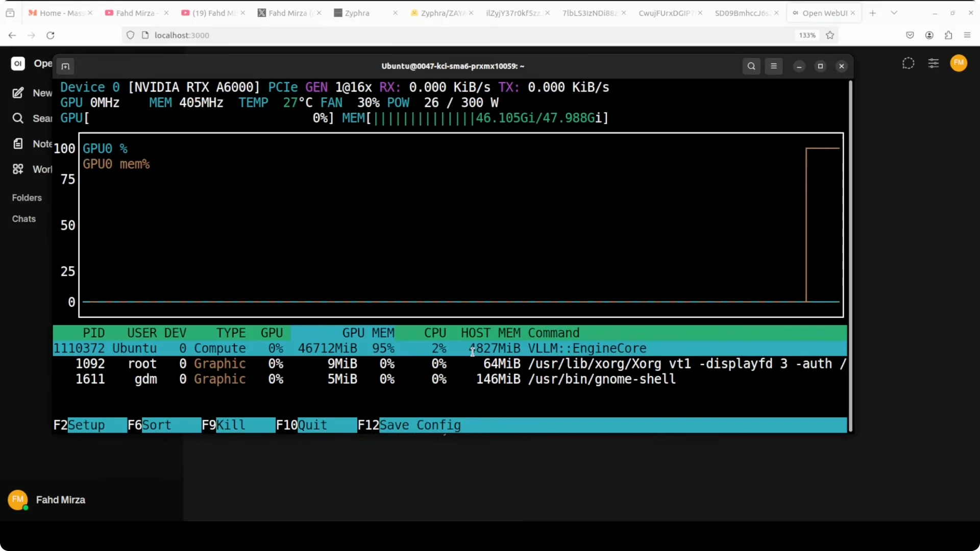Click the terminal title Ubuntu@0047-kci-sma6-prxmx10059
980x551 pixels.
coord(453,66)
